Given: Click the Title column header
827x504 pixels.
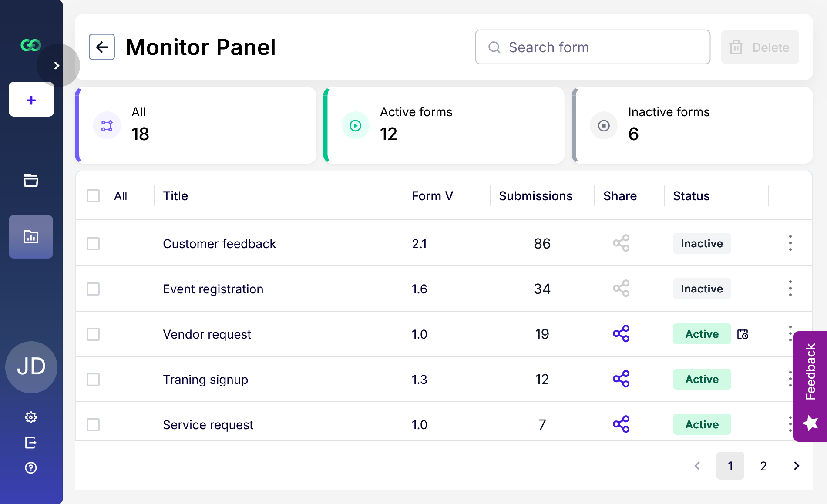Looking at the screenshot, I should [175, 196].
